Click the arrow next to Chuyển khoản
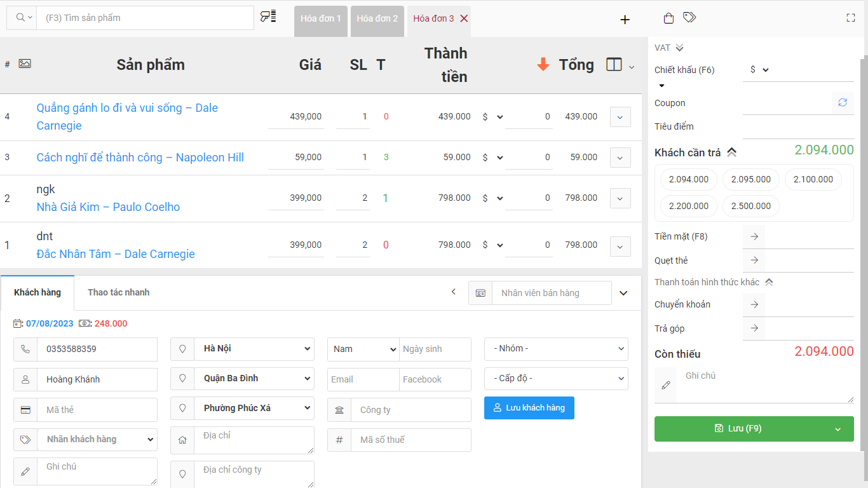 (x=754, y=304)
